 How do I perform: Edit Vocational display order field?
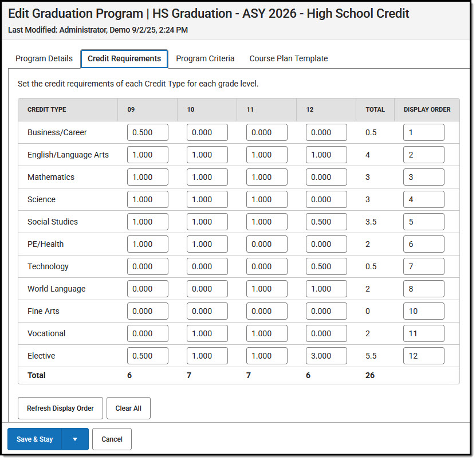pyautogui.click(x=423, y=333)
